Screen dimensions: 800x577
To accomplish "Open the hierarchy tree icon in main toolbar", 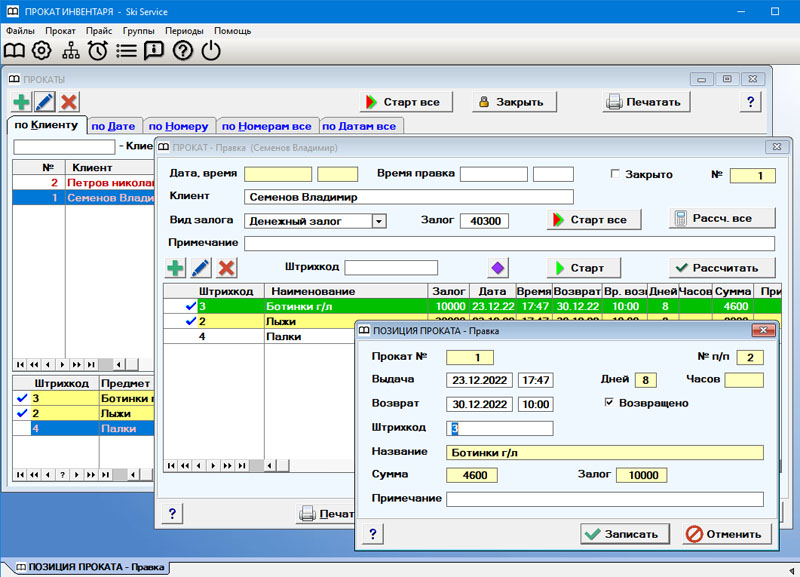I will point(70,51).
